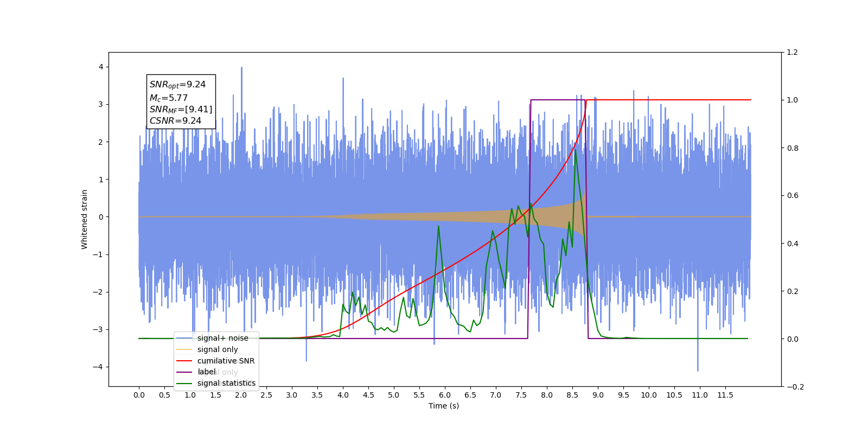Click the Mc=5.77 annotation line
Screen dimensions: 868x434
pyautogui.click(x=169, y=98)
